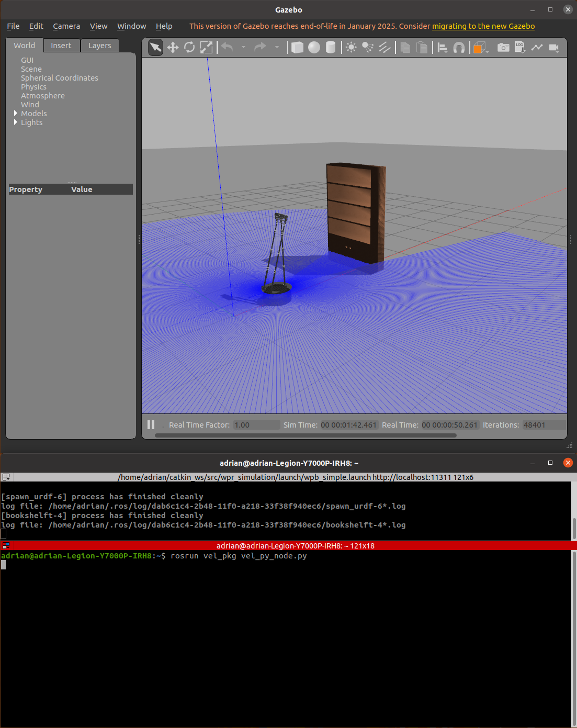Image resolution: width=577 pixels, height=728 pixels.
Task: Take a screenshot with camera icon
Action: coord(503,48)
